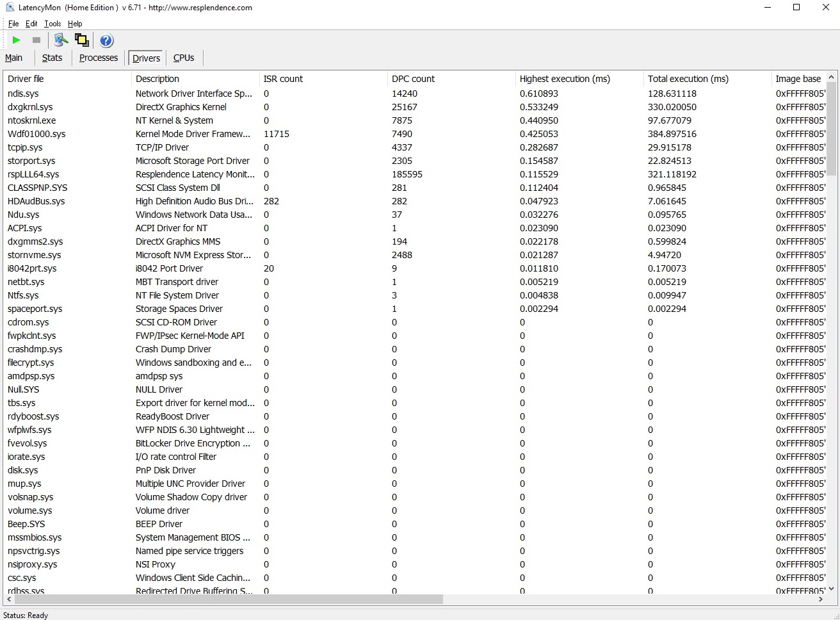
Task: Sort by the Image base column header
Action: [x=798, y=79]
